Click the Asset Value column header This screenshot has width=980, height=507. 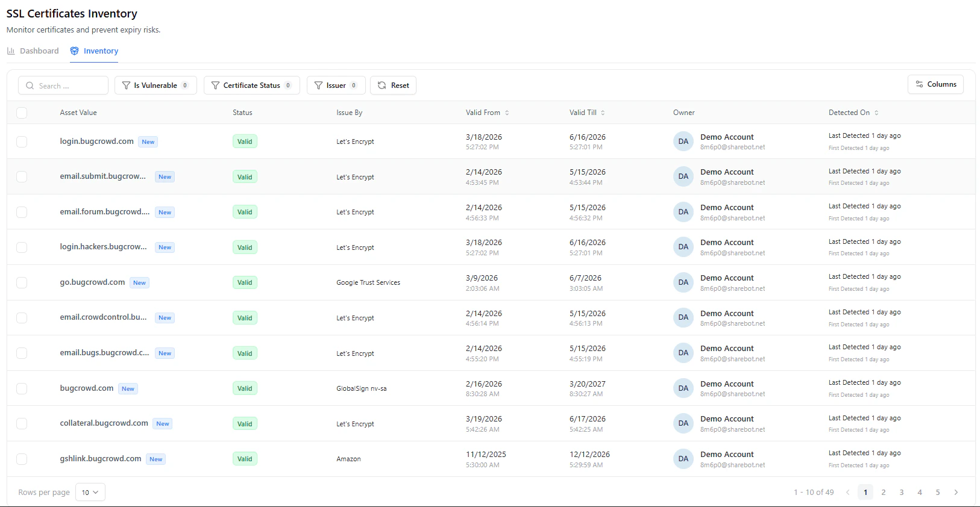(x=78, y=113)
